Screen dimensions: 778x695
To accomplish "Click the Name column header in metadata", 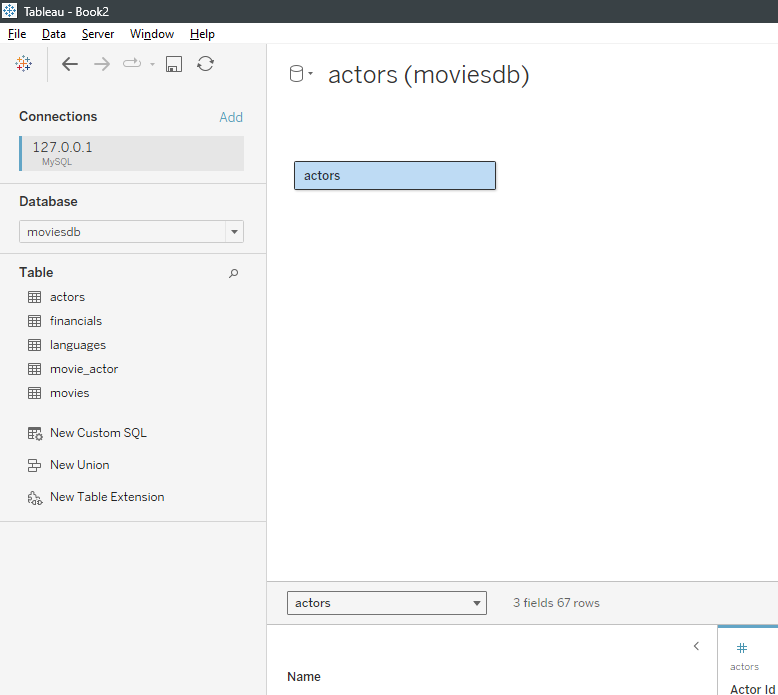I will point(304,677).
